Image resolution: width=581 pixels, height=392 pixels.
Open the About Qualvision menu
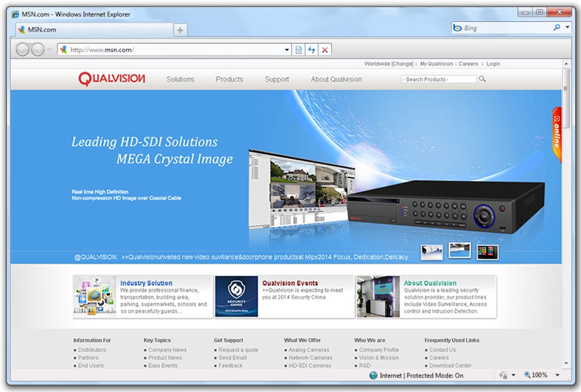click(x=336, y=79)
